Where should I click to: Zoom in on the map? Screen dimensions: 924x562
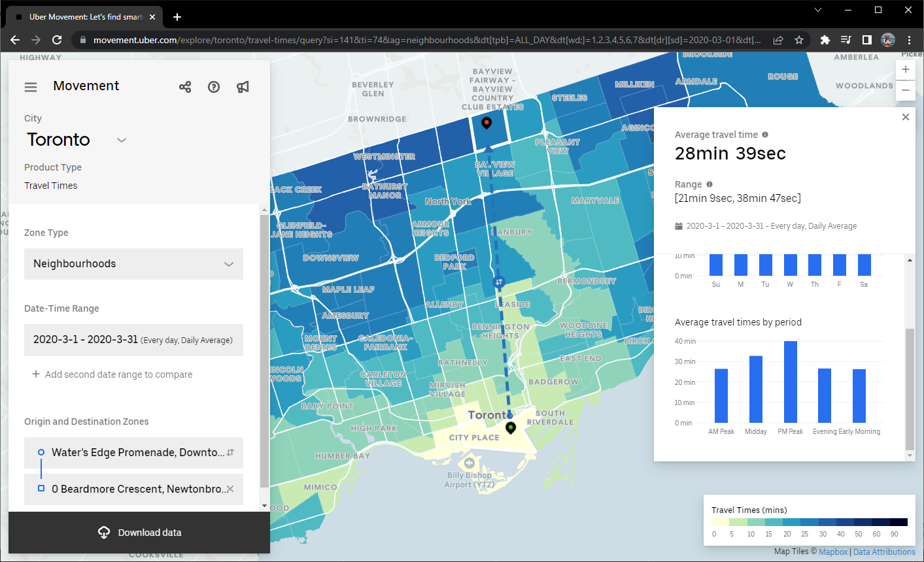[x=905, y=69]
